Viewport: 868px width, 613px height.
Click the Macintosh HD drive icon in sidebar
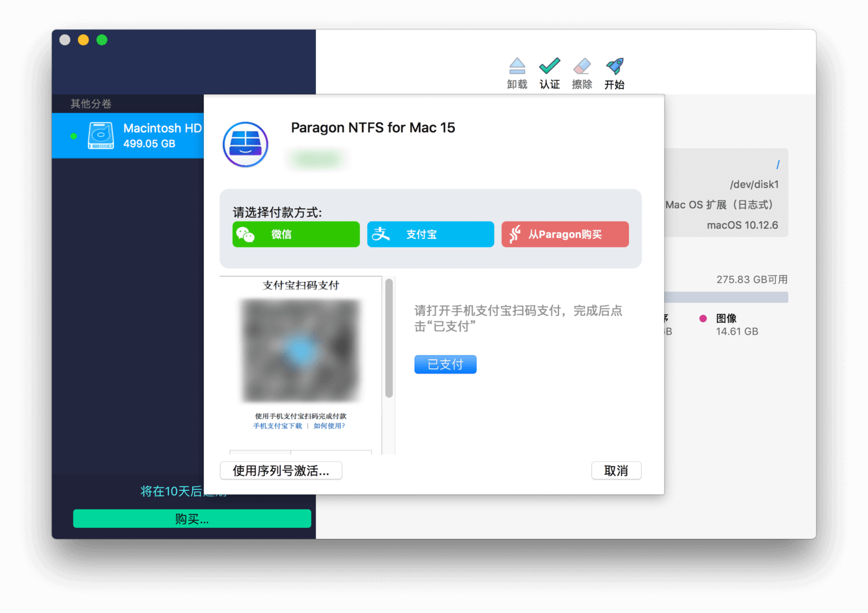(x=101, y=135)
